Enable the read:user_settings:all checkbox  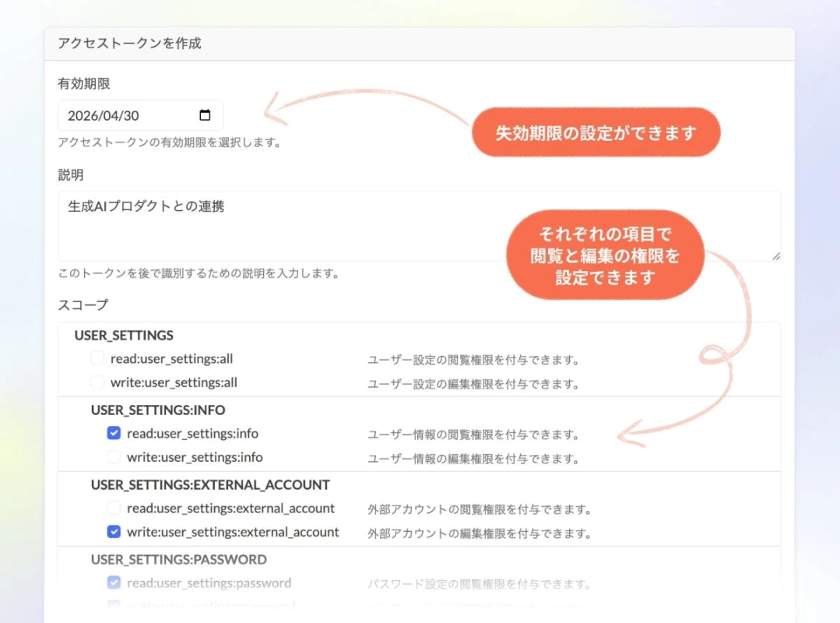[97, 360]
